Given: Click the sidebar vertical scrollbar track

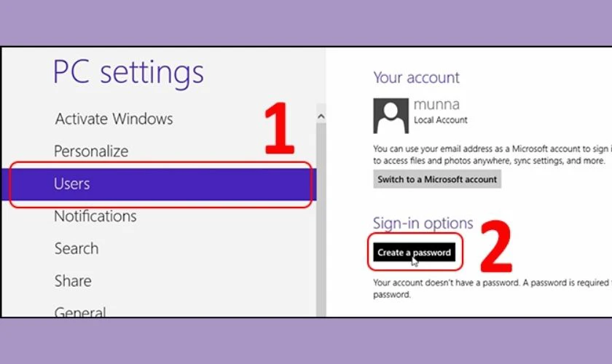Looking at the screenshot, I should pyautogui.click(x=321, y=220).
